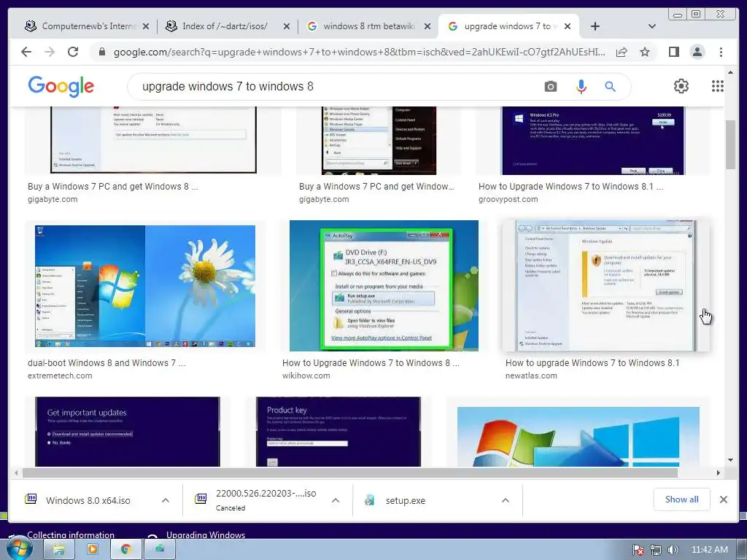The image size is (747, 560).
Task: Open the Windows 7 and 8 daisy thumbnail
Action: [x=145, y=286]
